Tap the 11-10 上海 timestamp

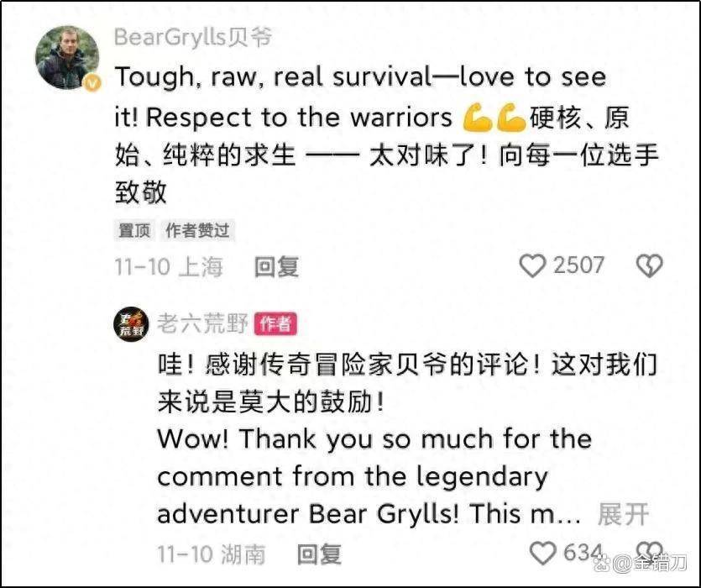pos(169,267)
